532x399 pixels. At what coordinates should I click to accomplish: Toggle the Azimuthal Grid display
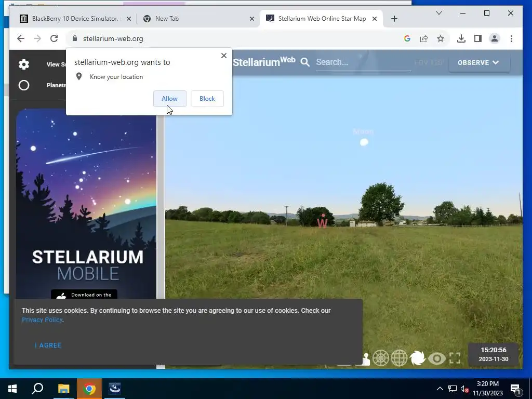(x=381, y=358)
